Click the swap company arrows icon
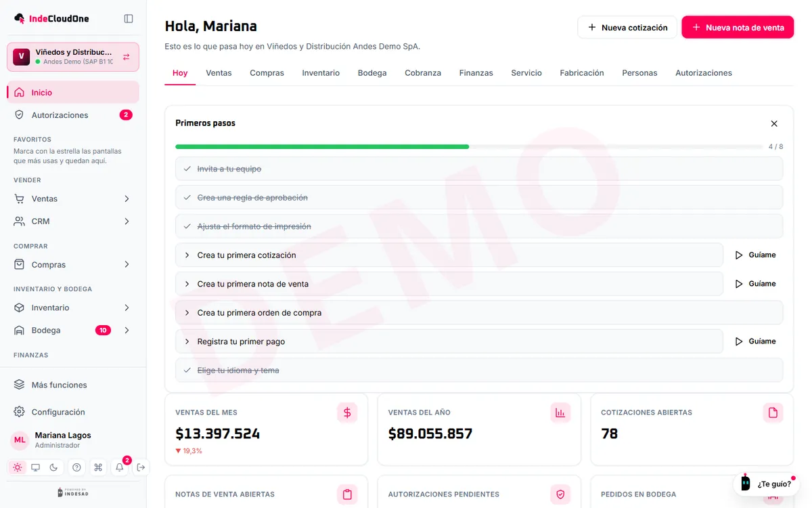 point(126,57)
